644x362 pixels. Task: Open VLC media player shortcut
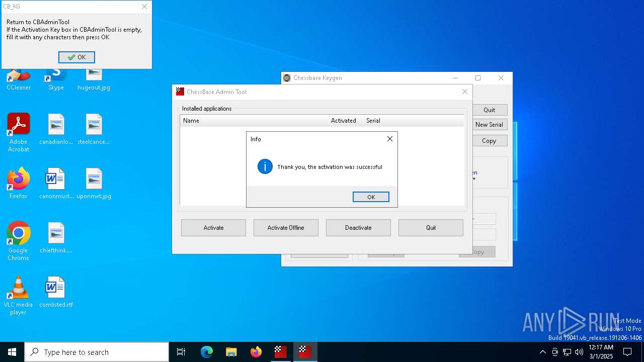(19, 296)
